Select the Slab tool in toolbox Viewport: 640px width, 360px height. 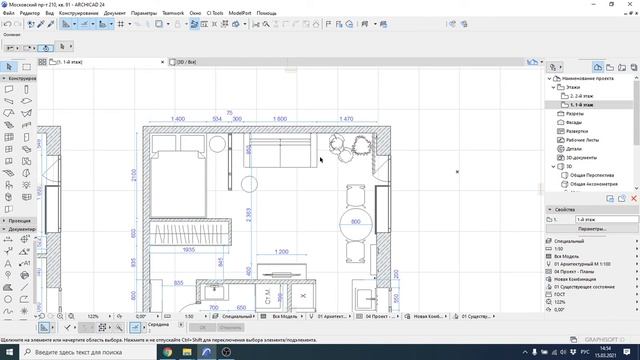click(26, 101)
